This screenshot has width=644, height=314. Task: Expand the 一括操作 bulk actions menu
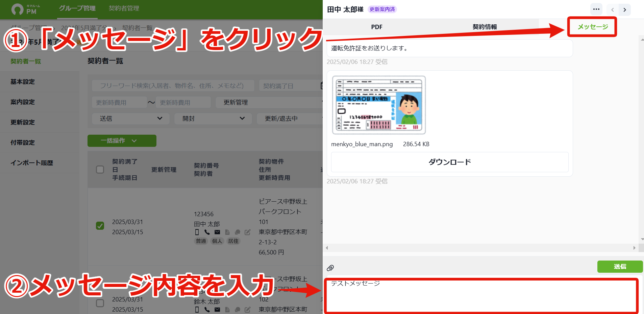122,141
